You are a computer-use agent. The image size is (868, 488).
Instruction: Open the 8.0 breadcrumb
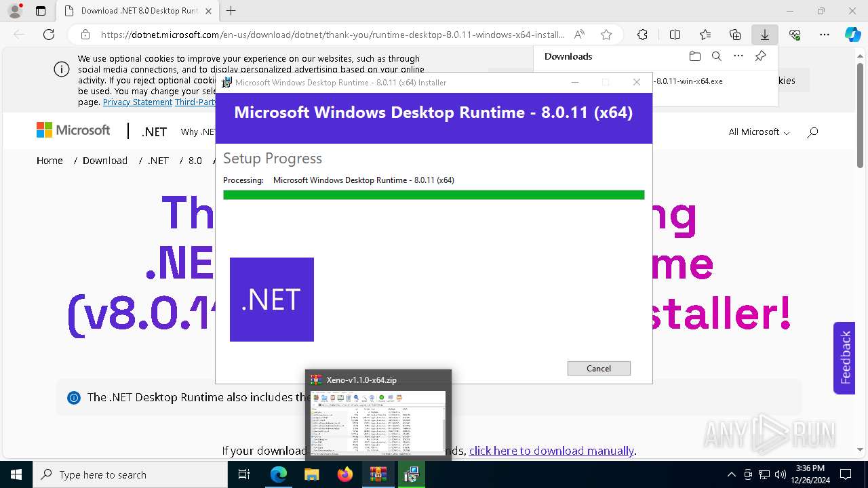coord(195,161)
